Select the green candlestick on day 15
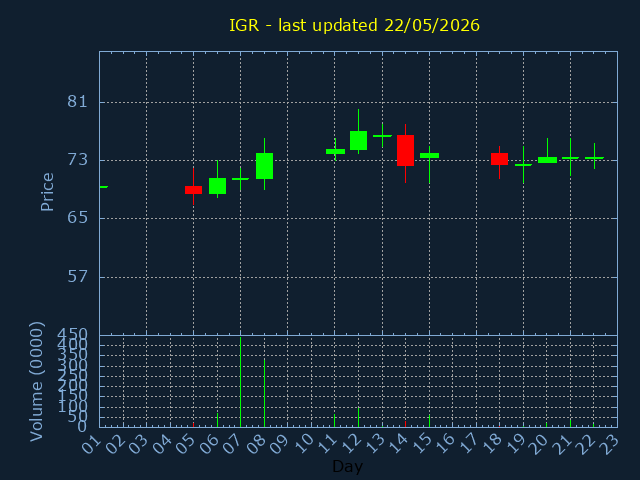The height and width of the screenshot is (480, 640). tap(429, 155)
